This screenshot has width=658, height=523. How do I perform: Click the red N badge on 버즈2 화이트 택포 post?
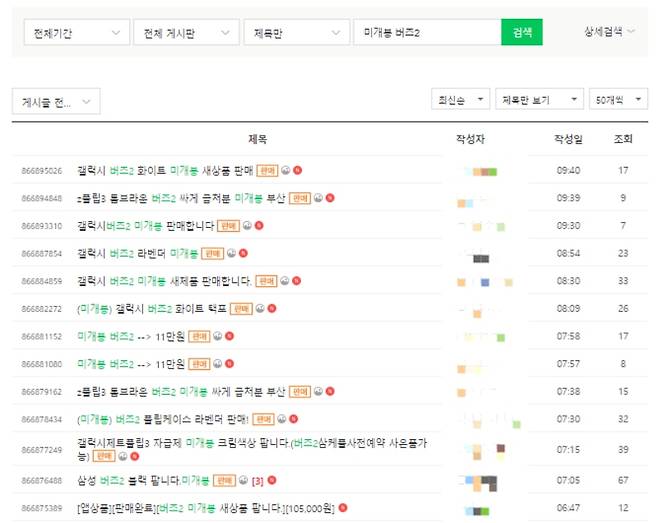[x=272, y=309]
